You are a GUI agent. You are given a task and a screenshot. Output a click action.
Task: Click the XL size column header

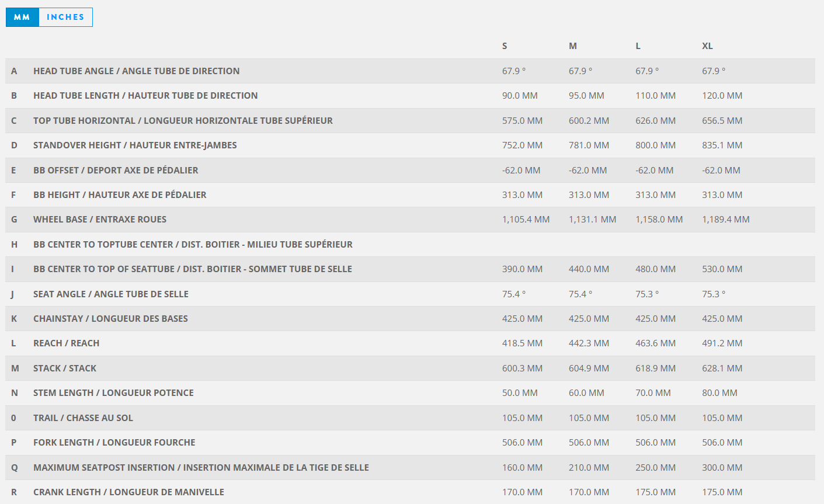point(707,46)
